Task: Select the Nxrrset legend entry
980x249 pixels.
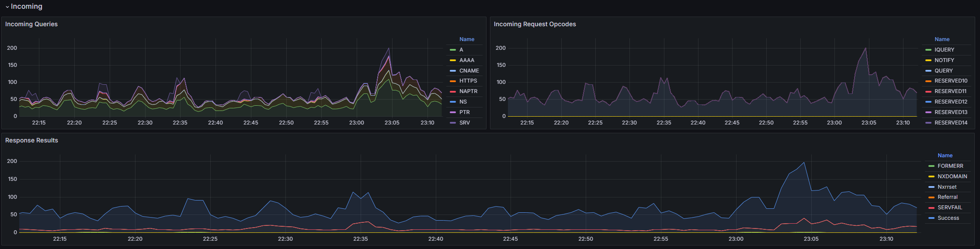Action: point(947,187)
